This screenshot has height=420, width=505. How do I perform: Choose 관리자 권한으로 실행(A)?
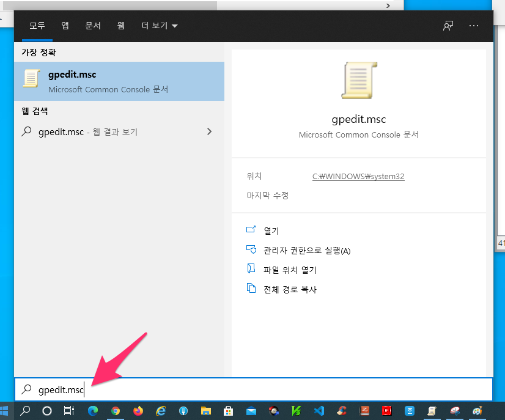[x=307, y=250]
